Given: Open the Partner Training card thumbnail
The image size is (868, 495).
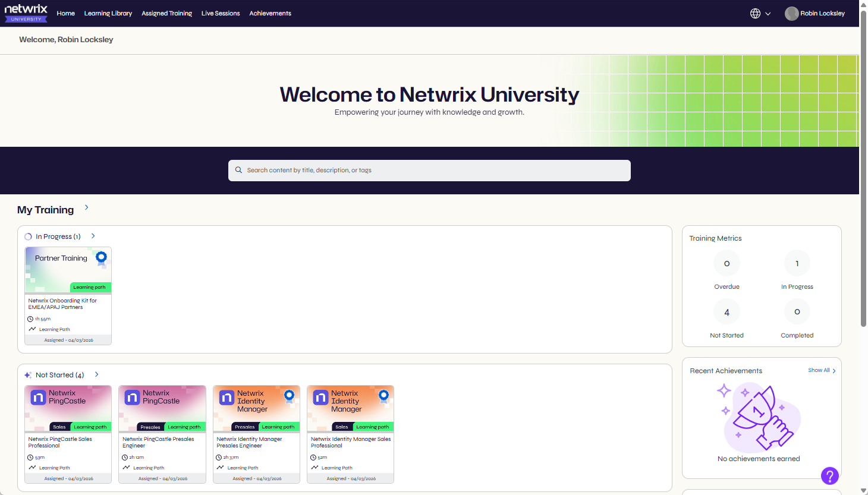Looking at the screenshot, I should pos(68,270).
